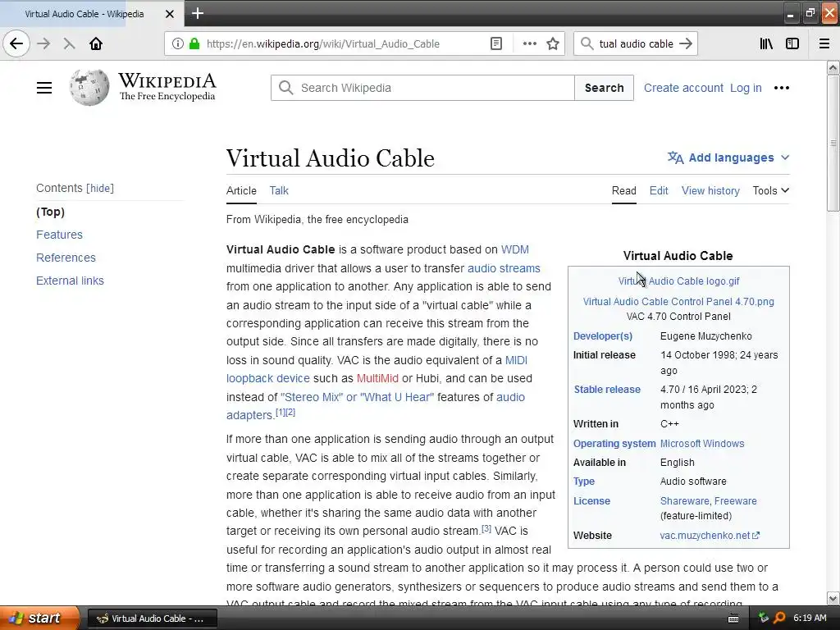Click Create account link
Screen dimensions: 840x630
click(683, 88)
